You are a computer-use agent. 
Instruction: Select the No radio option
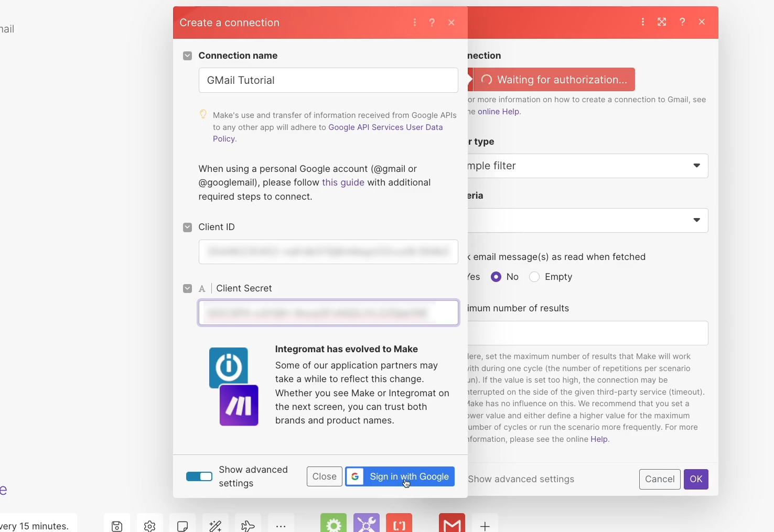496,277
